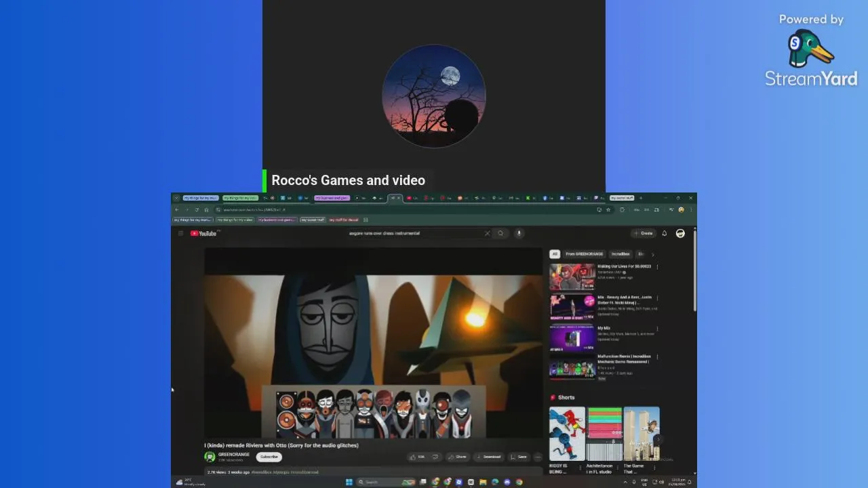Viewport: 868px width, 488px height.
Task: Open the YouTube hamburger guide menu
Action: click(180, 233)
